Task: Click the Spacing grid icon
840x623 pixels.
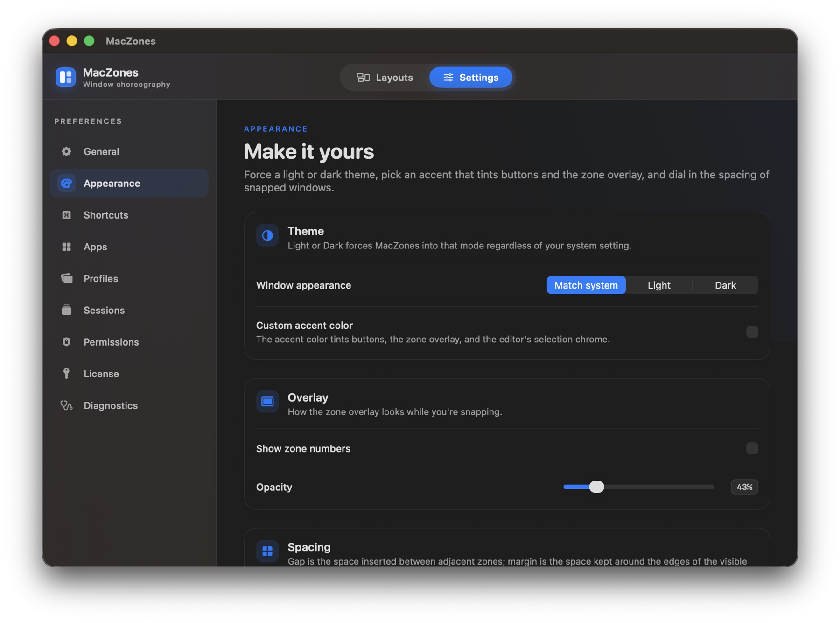Action: 267,551
